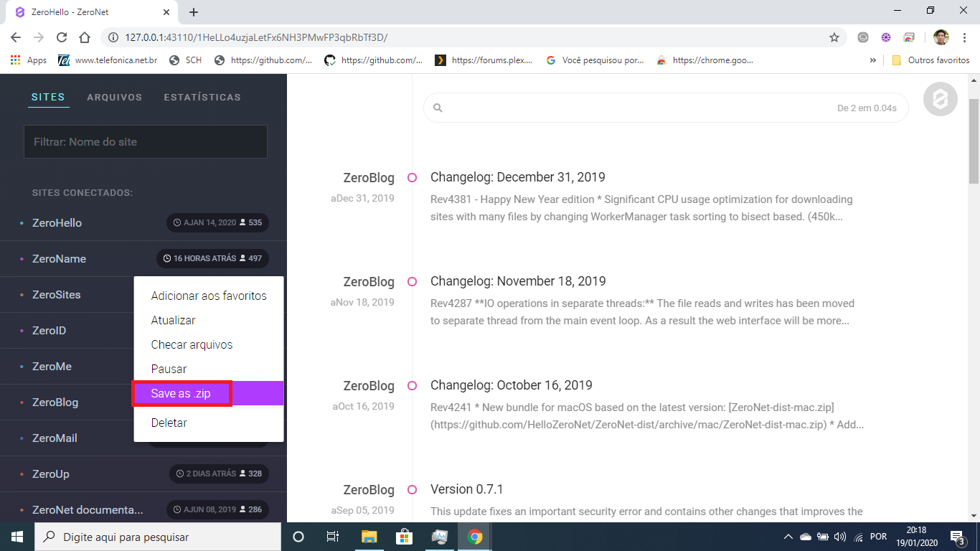The width and height of the screenshot is (980, 551).
Task: Select Checar arquivos in the context menu
Action: pyautogui.click(x=209, y=344)
